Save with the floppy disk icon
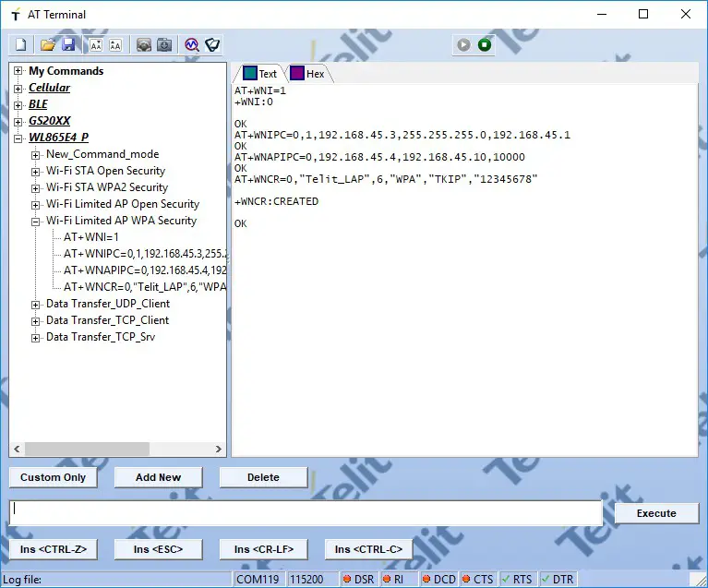Viewport: 708px width, 588px height. (x=68, y=44)
